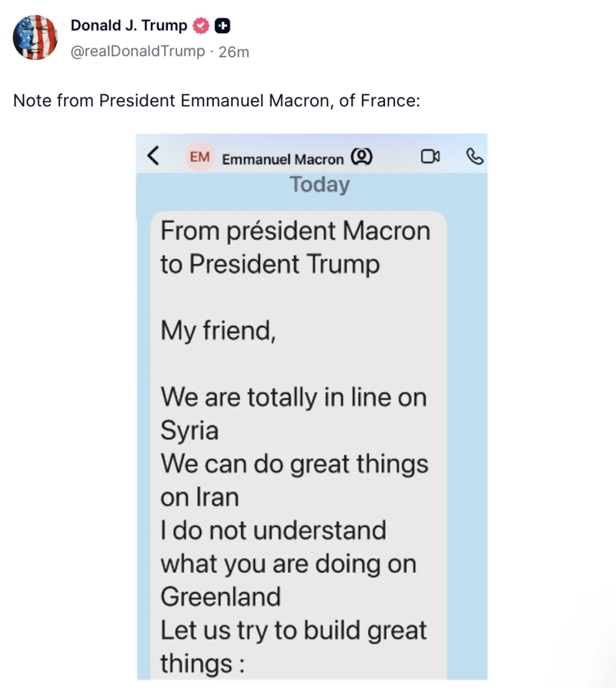This screenshot has height=688, width=616.
Task: Click the black plus badge icon
Action: pos(222,26)
